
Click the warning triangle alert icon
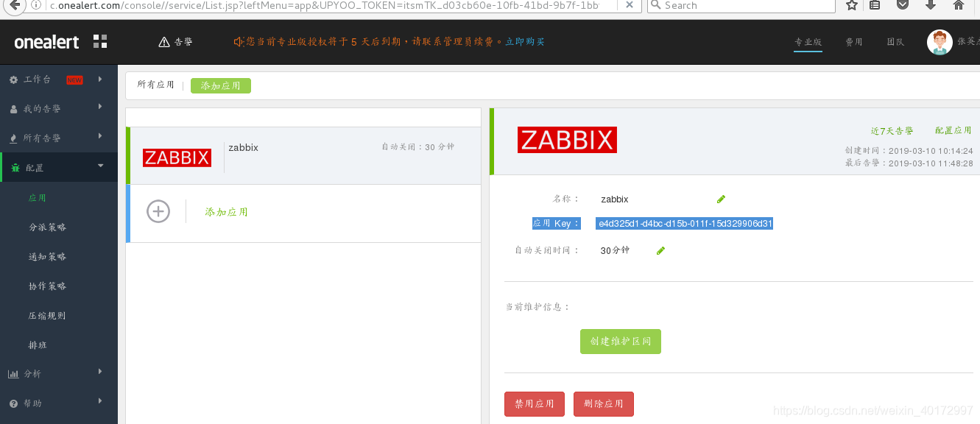click(164, 42)
